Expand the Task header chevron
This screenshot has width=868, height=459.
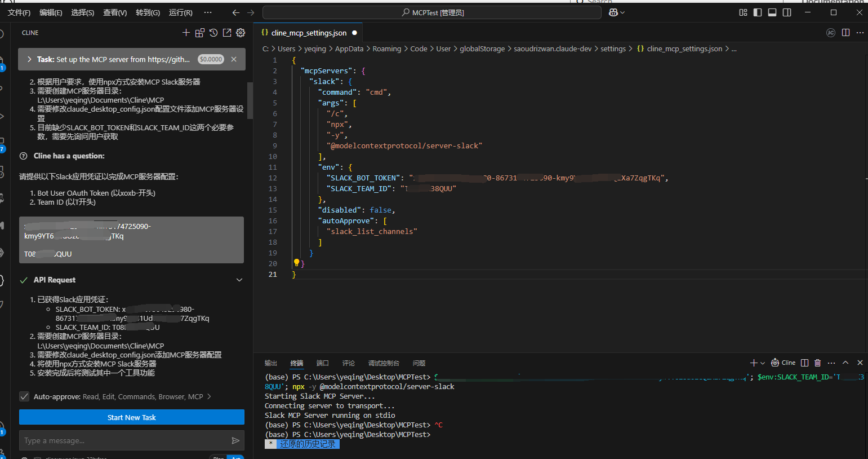29,59
